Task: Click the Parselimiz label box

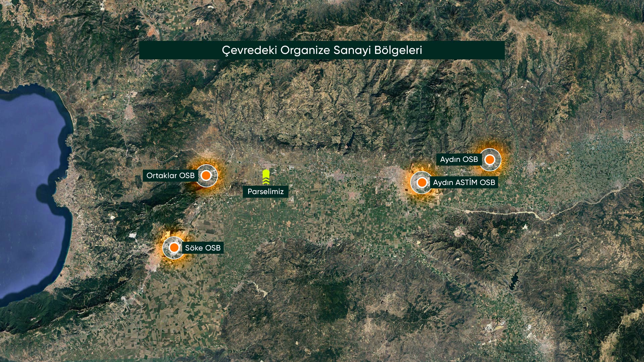Action: (265, 192)
